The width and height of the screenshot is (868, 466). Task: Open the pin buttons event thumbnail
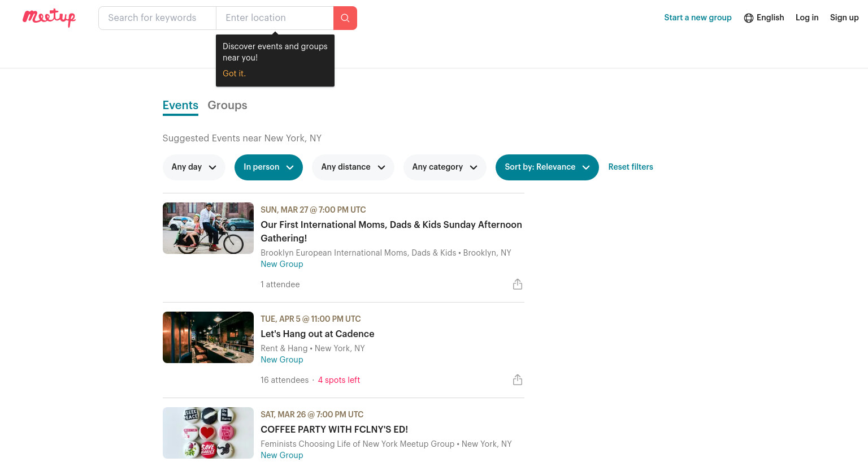(x=208, y=433)
